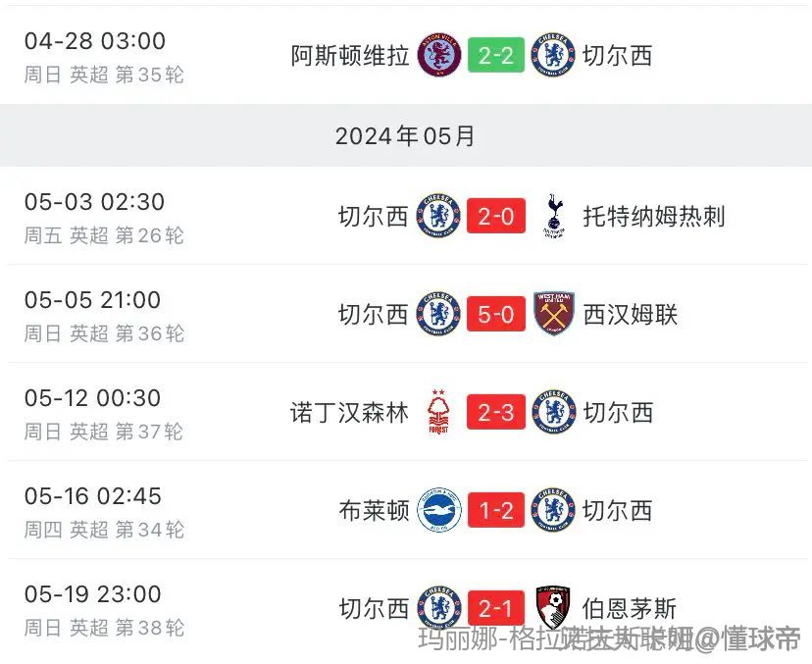The image size is (812, 664).
Task: Open the 1-2 score against Brighton
Action: (x=496, y=510)
